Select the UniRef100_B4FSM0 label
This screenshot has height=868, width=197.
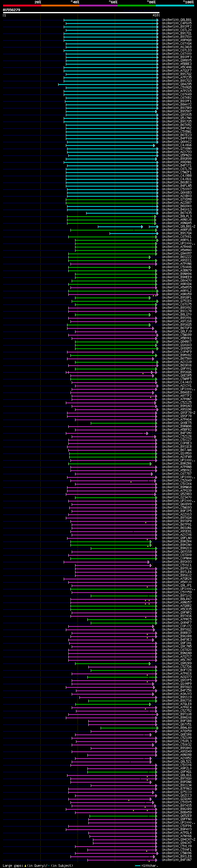[x=177, y=433]
